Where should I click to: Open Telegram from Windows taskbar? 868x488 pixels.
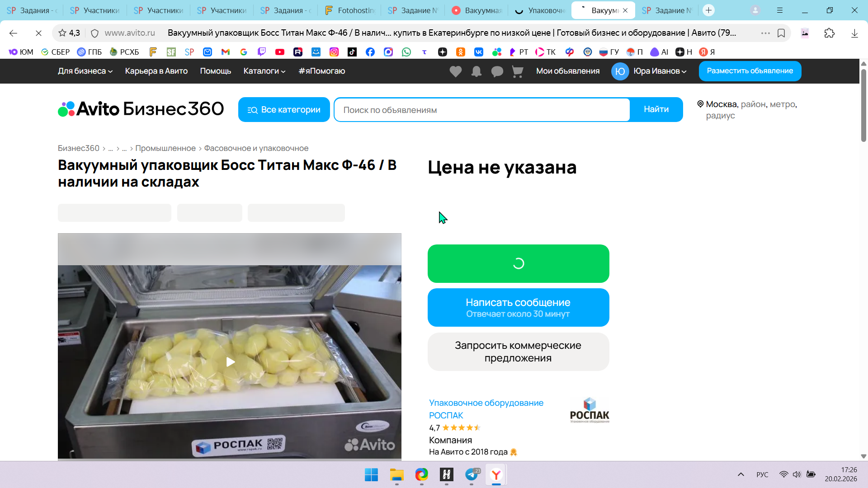point(472,474)
